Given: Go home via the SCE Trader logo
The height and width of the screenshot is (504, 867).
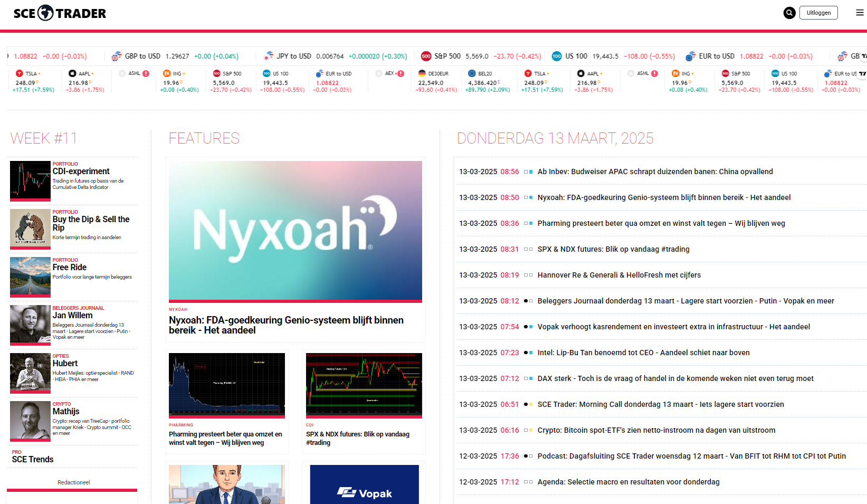Looking at the screenshot, I should coord(60,13).
